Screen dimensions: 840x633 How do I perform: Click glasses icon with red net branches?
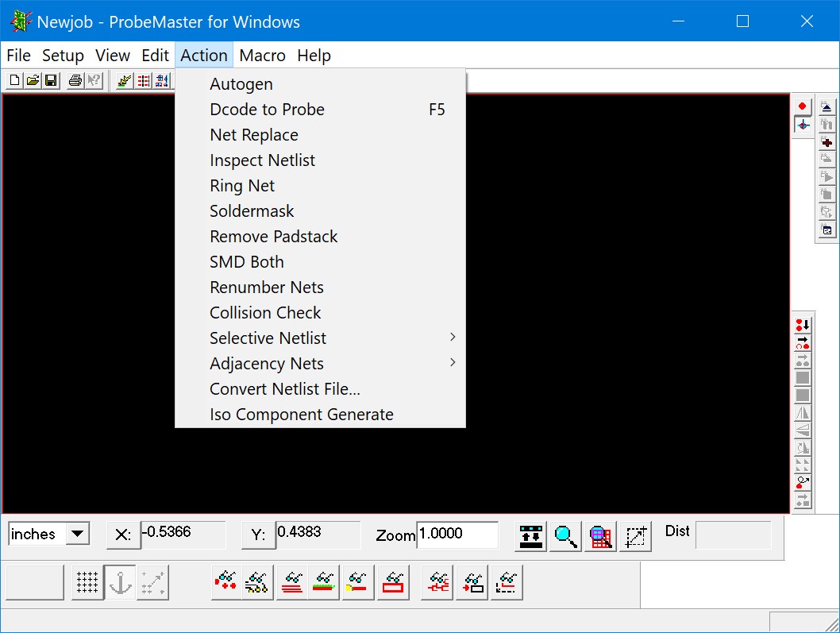437,582
